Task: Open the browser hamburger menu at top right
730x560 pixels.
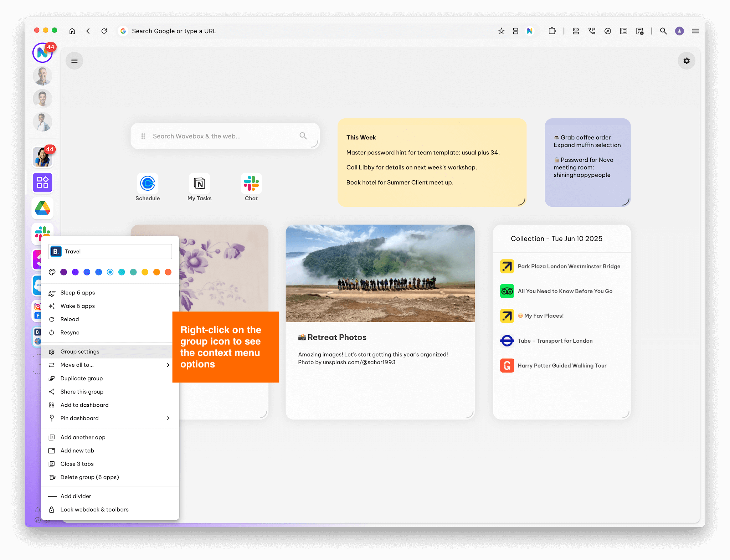Action: pyautogui.click(x=695, y=31)
